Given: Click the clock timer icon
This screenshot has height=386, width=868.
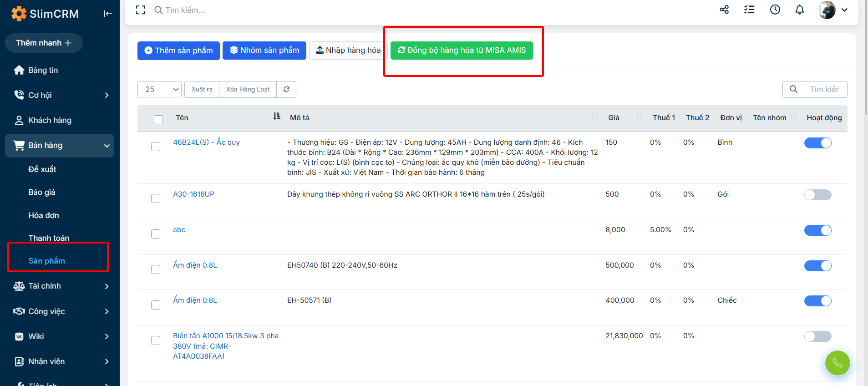Looking at the screenshot, I should tap(775, 10).
